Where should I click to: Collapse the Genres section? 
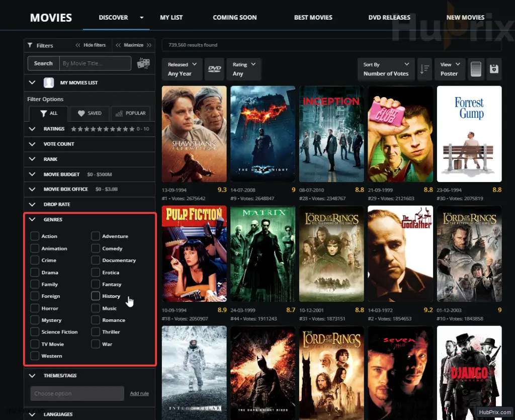32,219
